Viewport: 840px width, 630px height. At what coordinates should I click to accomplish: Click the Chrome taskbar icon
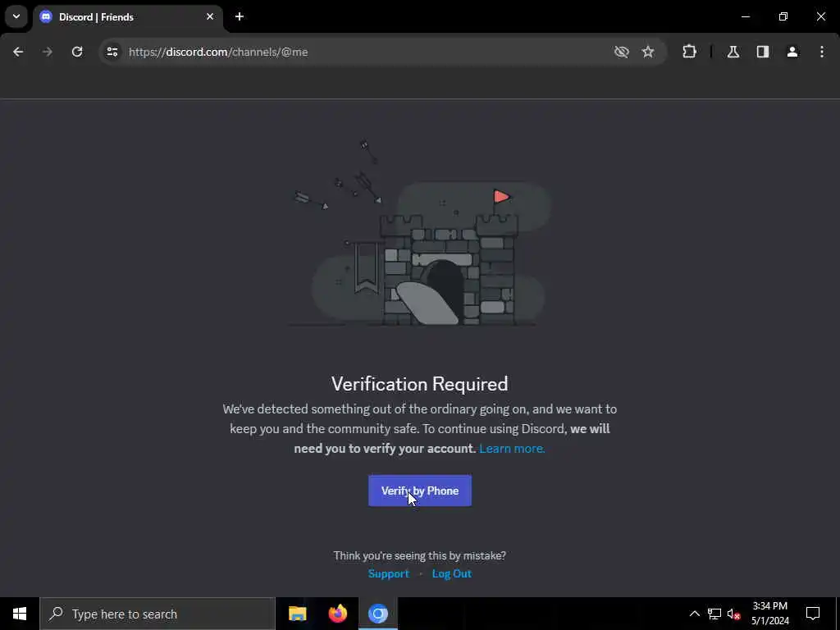coord(378,614)
